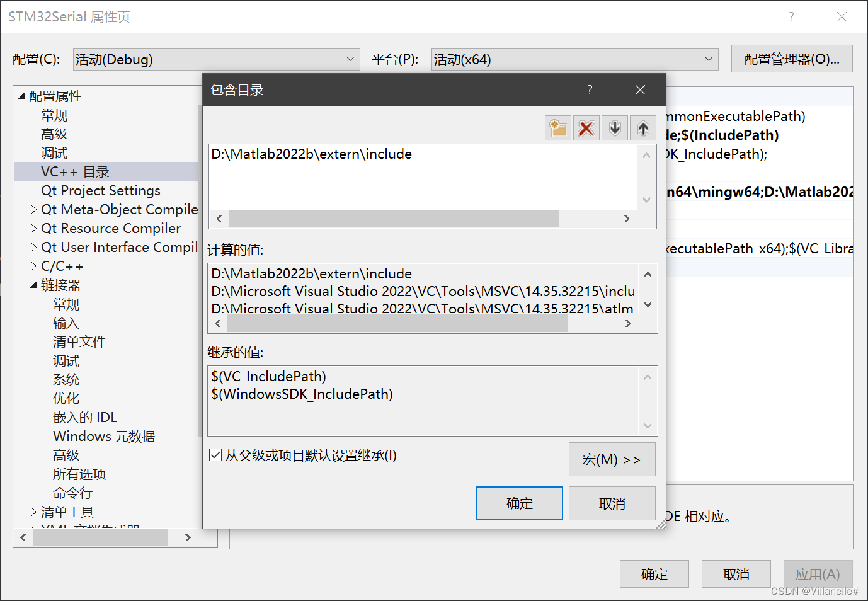Image resolution: width=868 pixels, height=601 pixels.
Task: Cancel the 包含目录 dialog with 取消
Action: (612, 503)
